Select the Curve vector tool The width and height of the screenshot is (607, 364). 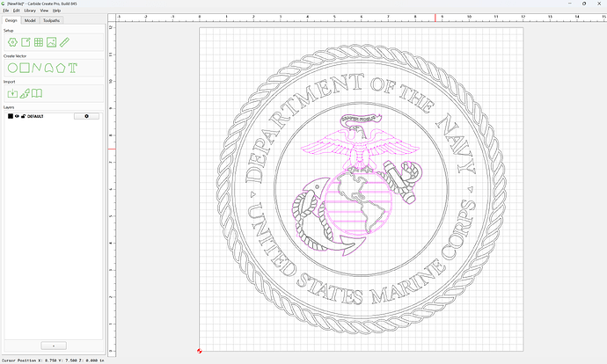point(48,68)
